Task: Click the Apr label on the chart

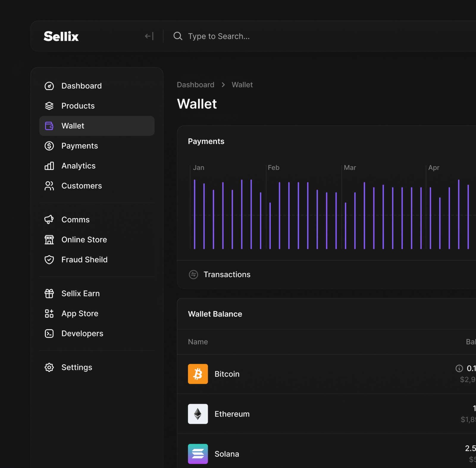Action: point(434,168)
